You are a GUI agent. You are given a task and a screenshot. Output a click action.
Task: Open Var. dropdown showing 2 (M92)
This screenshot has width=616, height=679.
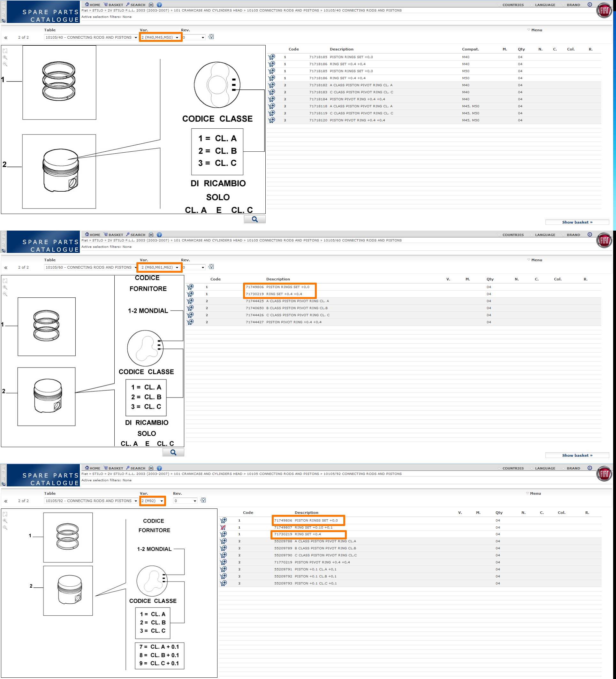pyautogui.click(x=152, y=501)
